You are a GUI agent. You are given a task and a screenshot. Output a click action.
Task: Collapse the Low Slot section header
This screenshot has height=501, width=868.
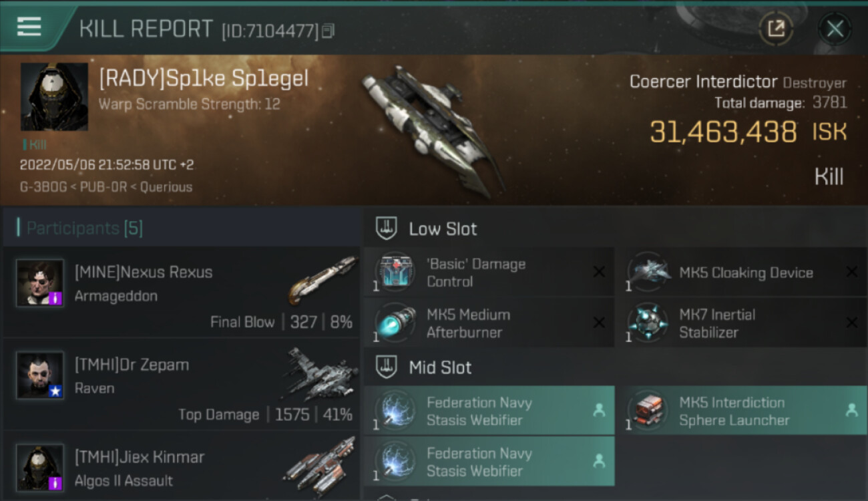tap(443, 229)
